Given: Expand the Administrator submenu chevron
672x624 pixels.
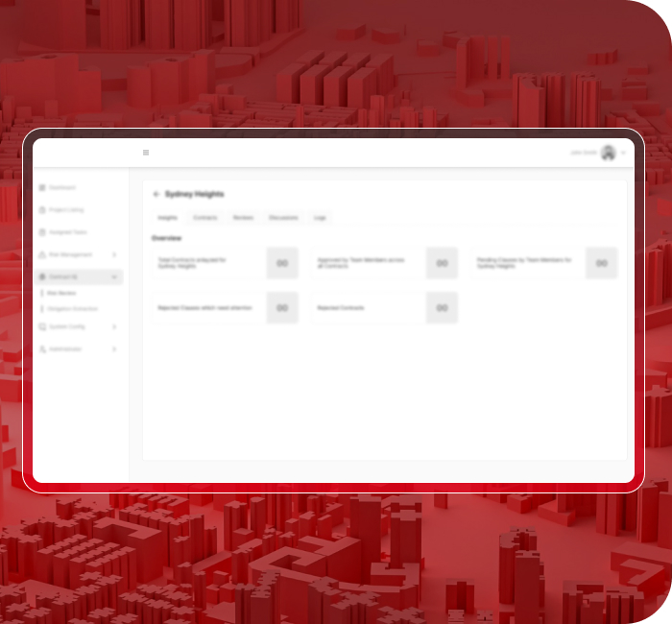Looking at the screenshot, I should (x=114, y=349).
